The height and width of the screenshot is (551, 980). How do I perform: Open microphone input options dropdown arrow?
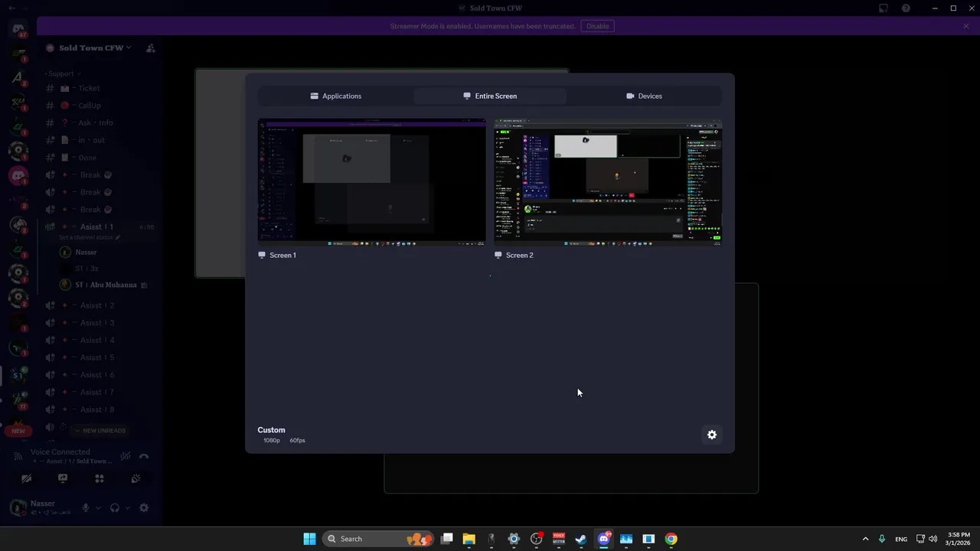98,507
